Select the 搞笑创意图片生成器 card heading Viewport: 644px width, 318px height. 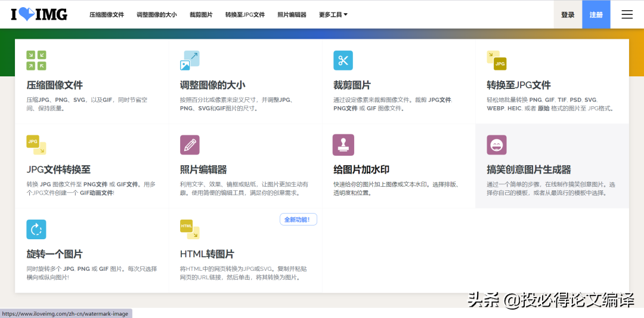[x=529, y=169]
